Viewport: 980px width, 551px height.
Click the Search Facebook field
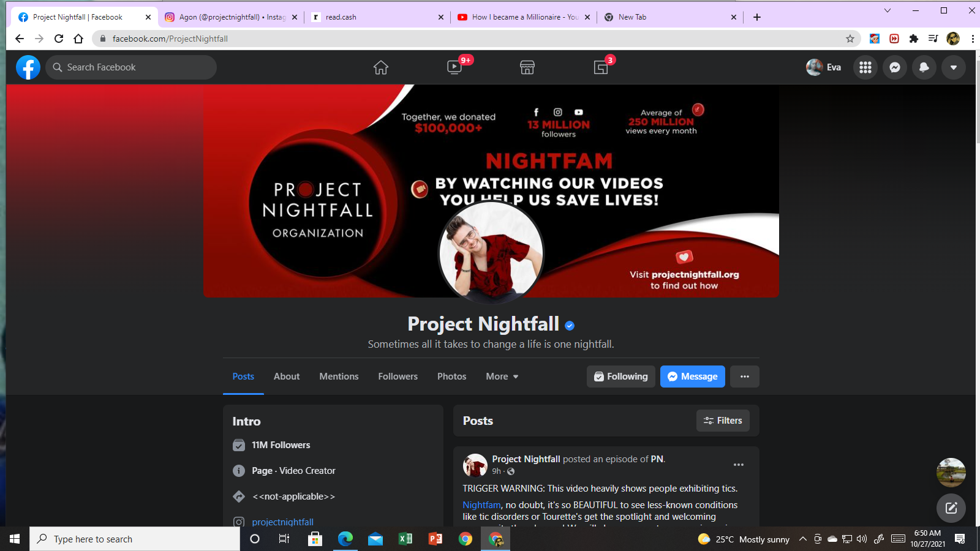pos(131,67)
